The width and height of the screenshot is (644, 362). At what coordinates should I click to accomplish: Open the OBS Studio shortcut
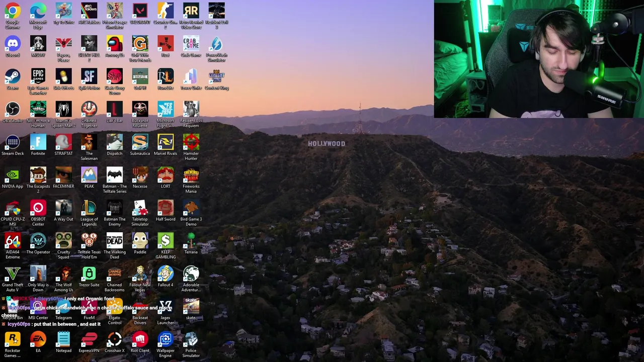click(13, 109)
